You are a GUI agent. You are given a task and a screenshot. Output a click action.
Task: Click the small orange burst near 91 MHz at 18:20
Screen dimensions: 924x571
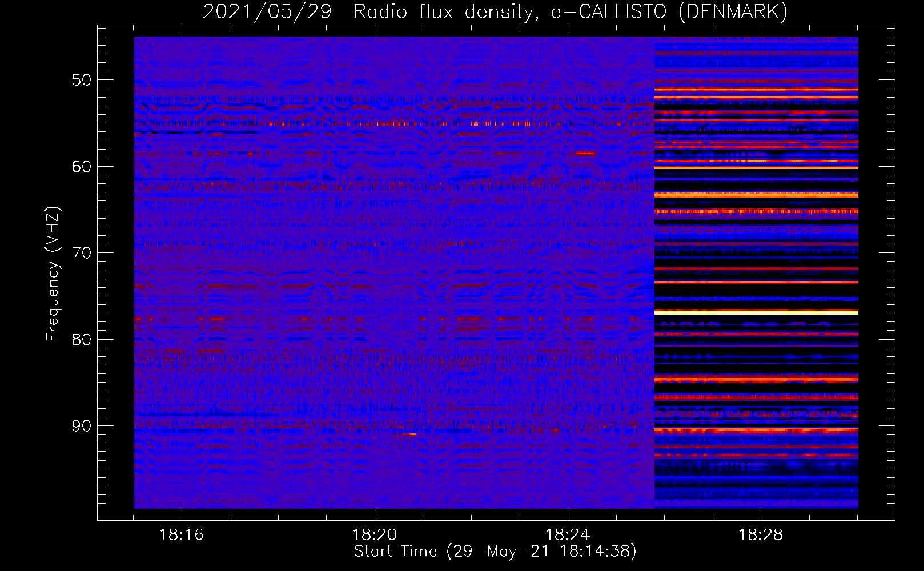(409, 435)
